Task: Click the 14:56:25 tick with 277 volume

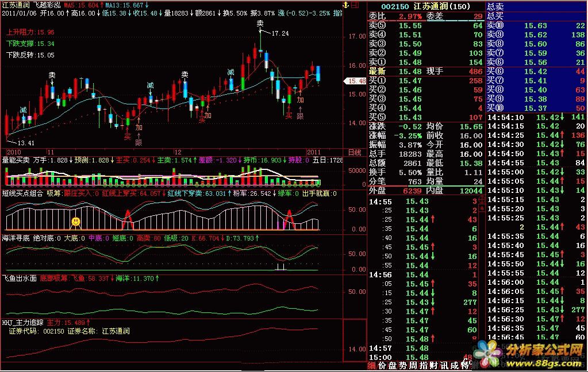Action: click(536, 310)
